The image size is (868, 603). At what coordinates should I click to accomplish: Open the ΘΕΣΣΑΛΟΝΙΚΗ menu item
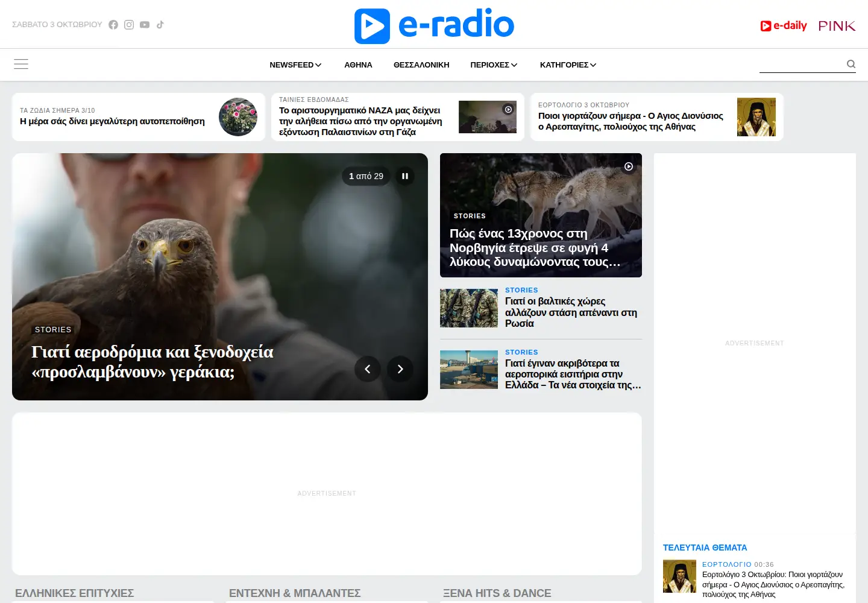coord(421,65)
